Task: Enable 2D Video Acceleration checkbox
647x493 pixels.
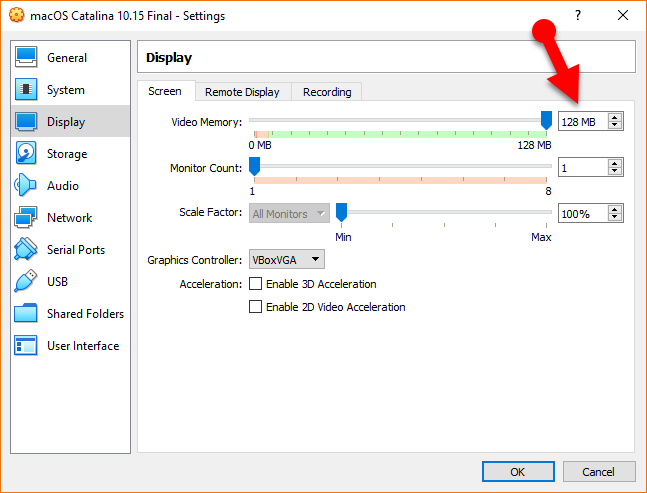Action: [x=255, y=307]
